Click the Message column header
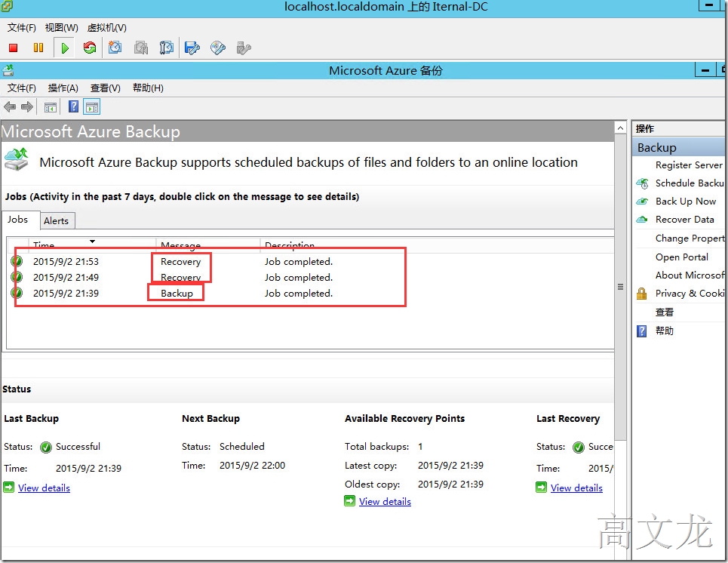The width and height of the screenshot is (728, 563). click(x=207, y=245)
